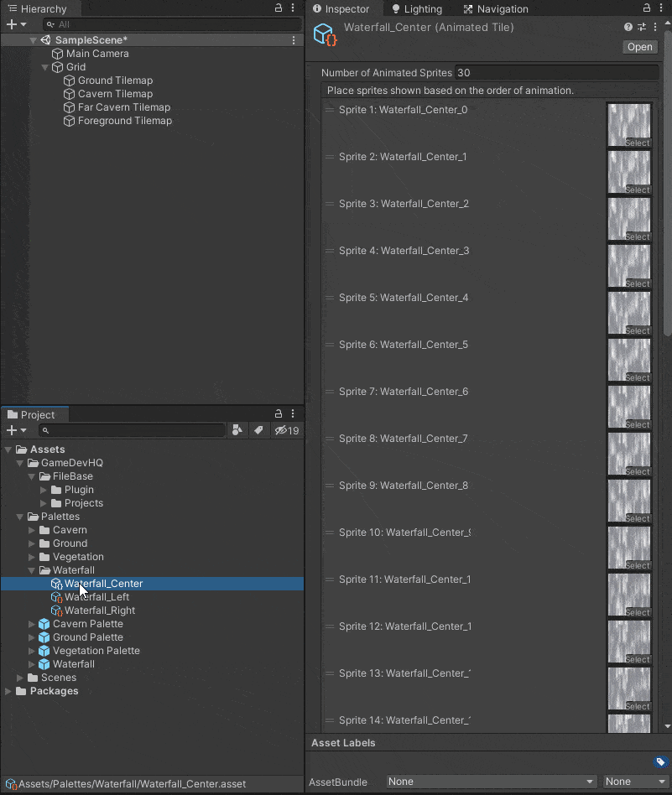The image size is (672, 795).
Task: Click the Animated Tile asset icon
Action: pos(326,34)
